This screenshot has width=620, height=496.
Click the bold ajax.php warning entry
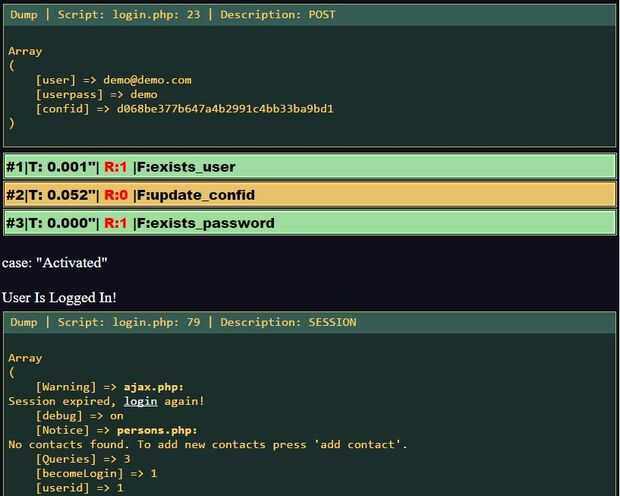[153, 387]
